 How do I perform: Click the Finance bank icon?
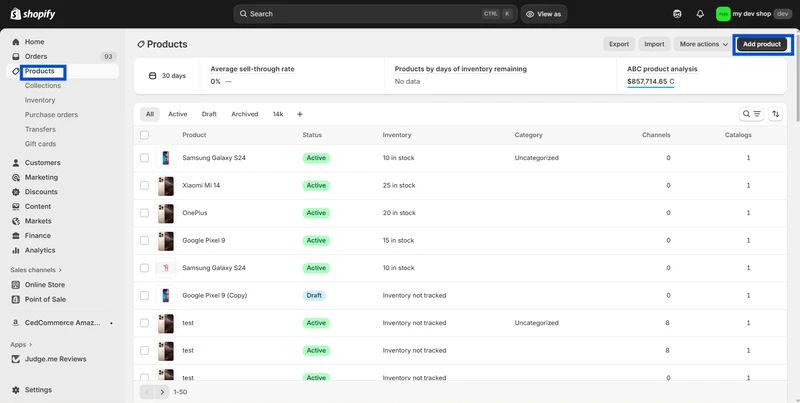16,236
